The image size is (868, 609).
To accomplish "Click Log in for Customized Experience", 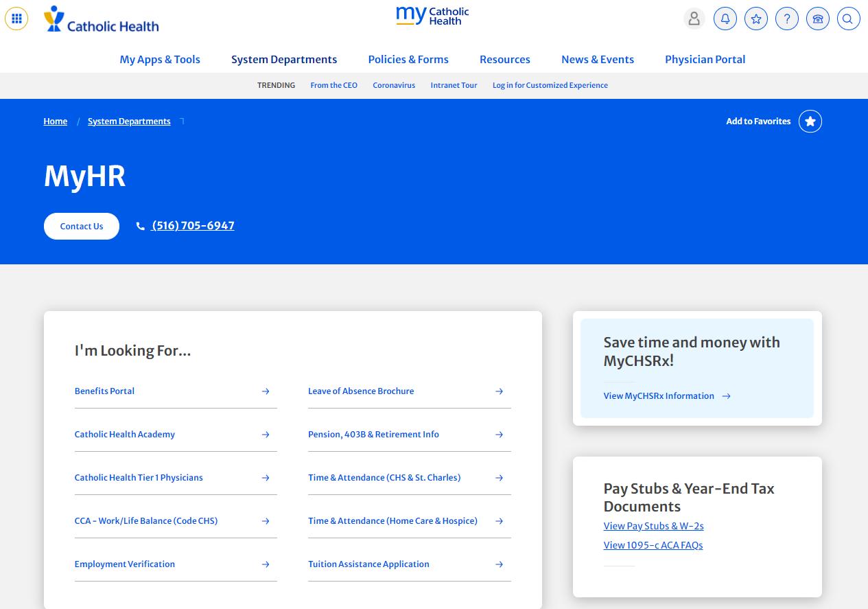I will point(550,86).
